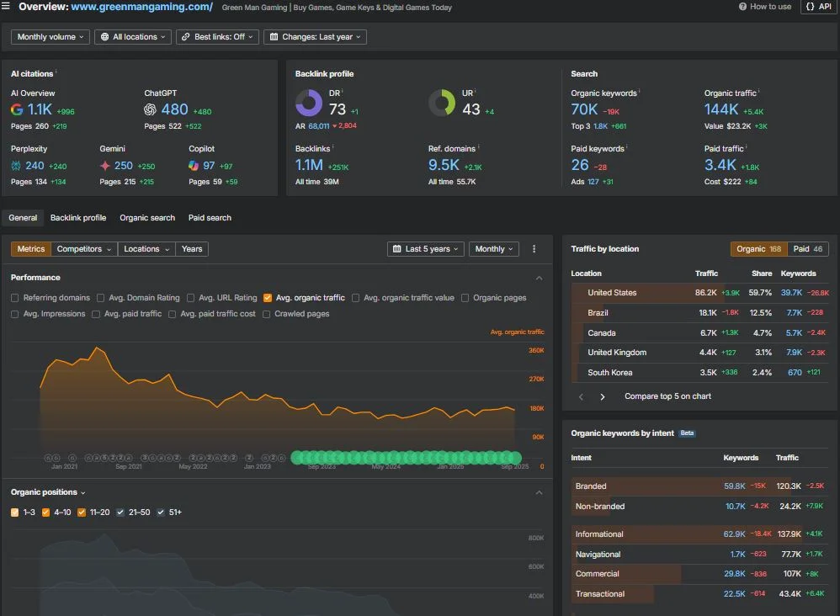Switch Traffic by location to Paid
840x616 pixels.
[x=807, y=248]
